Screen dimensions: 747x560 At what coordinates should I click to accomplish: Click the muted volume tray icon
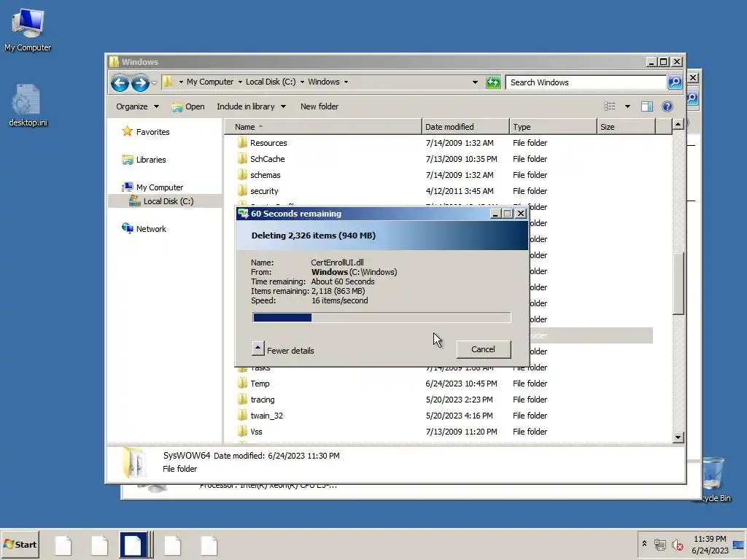click(677, 544)
